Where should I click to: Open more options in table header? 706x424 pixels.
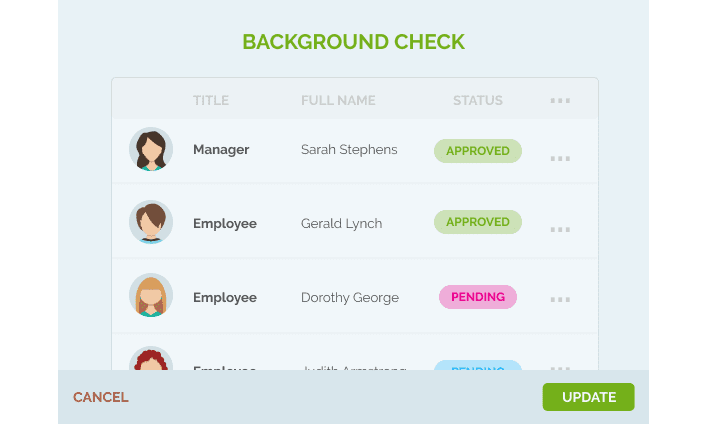pos(560,101)
